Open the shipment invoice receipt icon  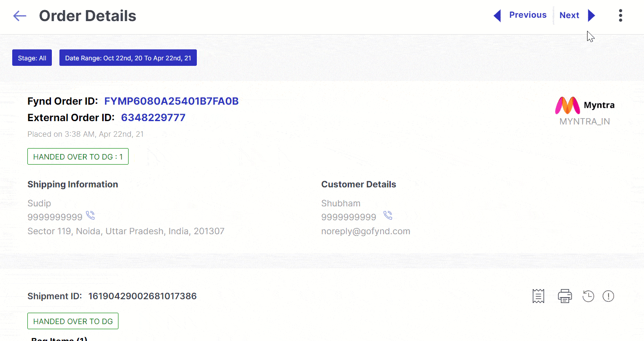538,296
